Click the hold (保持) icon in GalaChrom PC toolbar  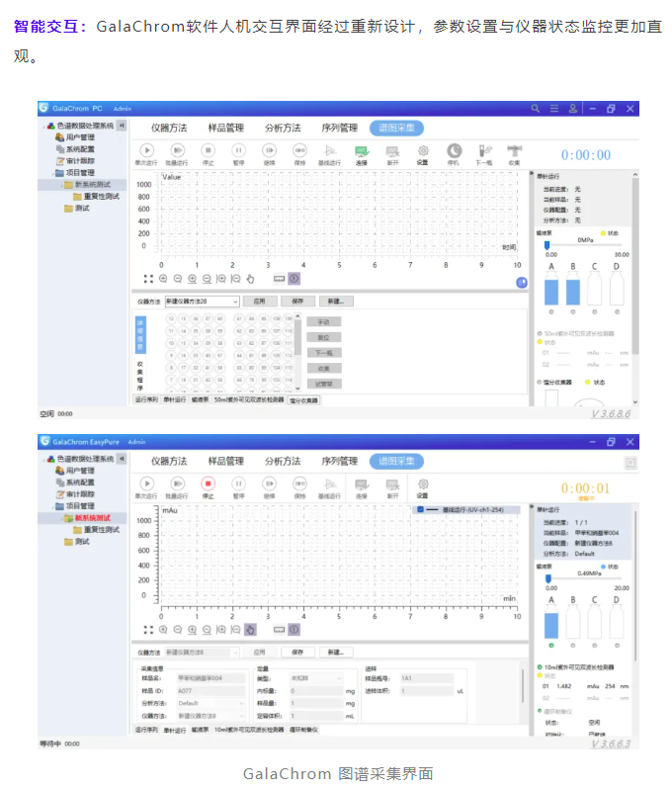coord(299,150)
